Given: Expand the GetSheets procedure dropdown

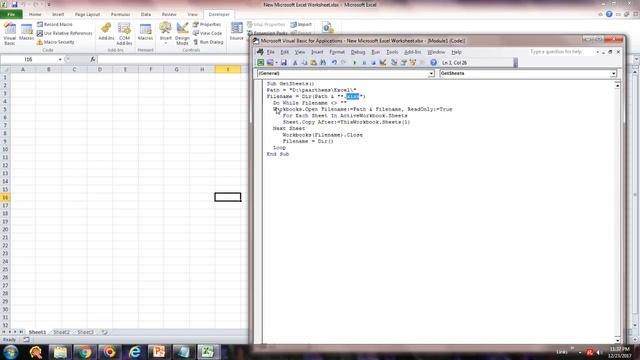Looking at the screenshot, I should tap(613, 73).
